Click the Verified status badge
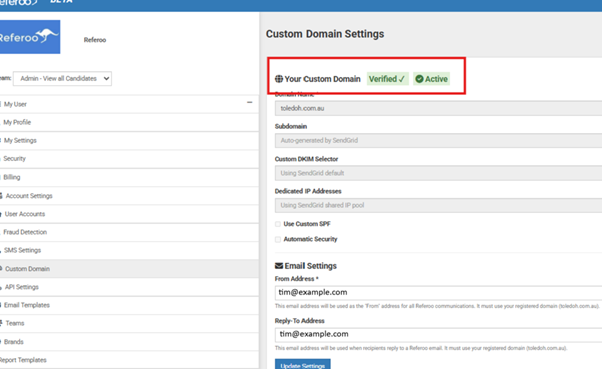This screenshot has width=602, height=369. [x=387, y=79]
